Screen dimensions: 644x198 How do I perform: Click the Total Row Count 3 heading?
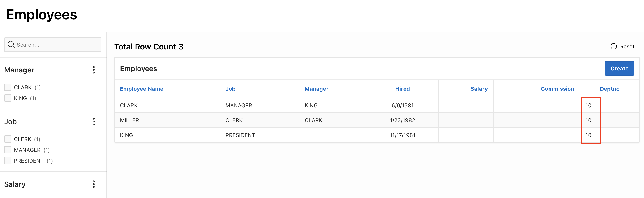click(149, 47)
